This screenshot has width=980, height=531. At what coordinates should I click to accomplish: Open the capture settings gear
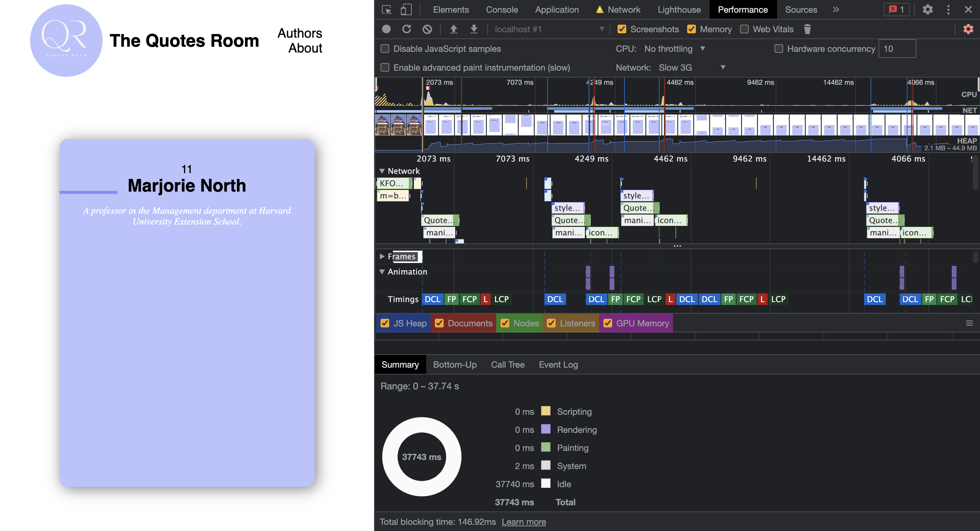pyautogui.click(x=967, y=29)
